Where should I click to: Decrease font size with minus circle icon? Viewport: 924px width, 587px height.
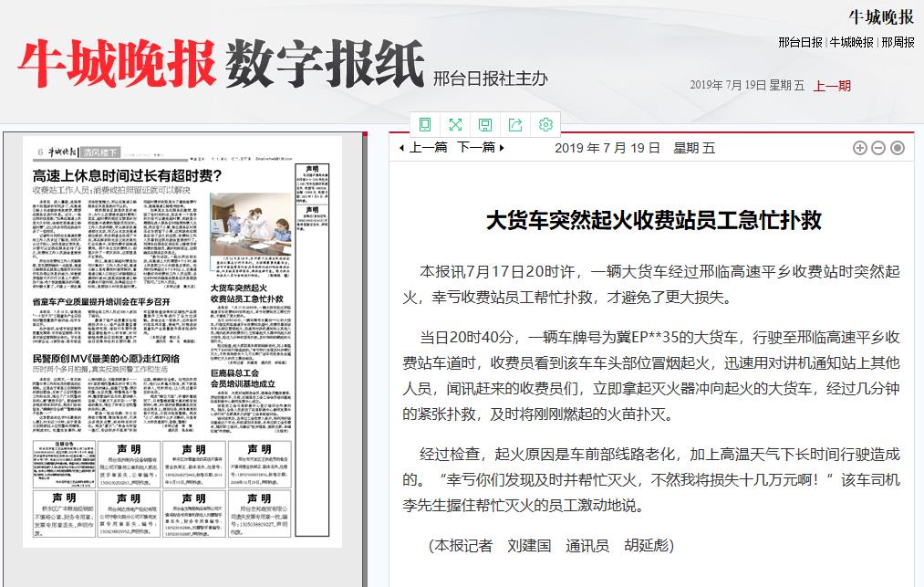point(878,148)
